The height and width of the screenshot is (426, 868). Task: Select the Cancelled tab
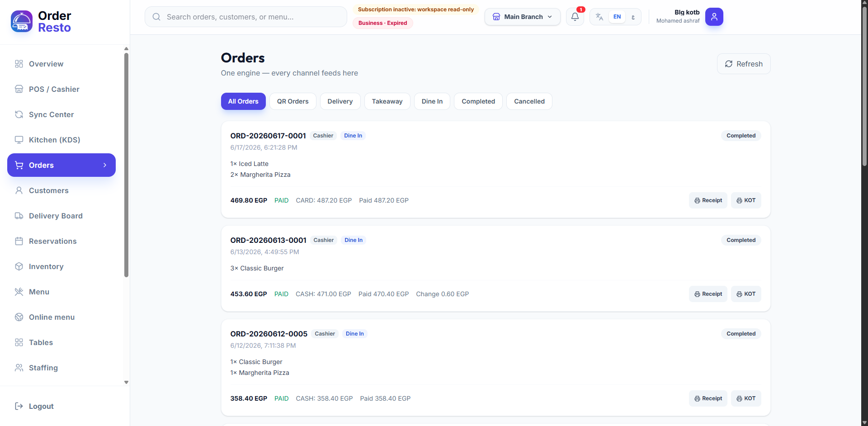point(529,101)
